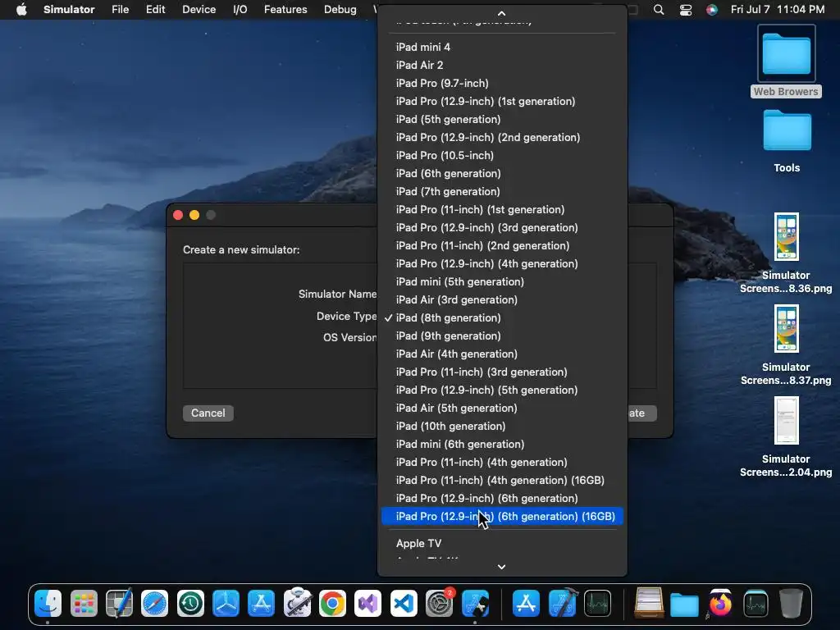This screenshot has width=840, height=630.
Task: Pick iPad Air (5th generation)
Action: pos(502,409)
